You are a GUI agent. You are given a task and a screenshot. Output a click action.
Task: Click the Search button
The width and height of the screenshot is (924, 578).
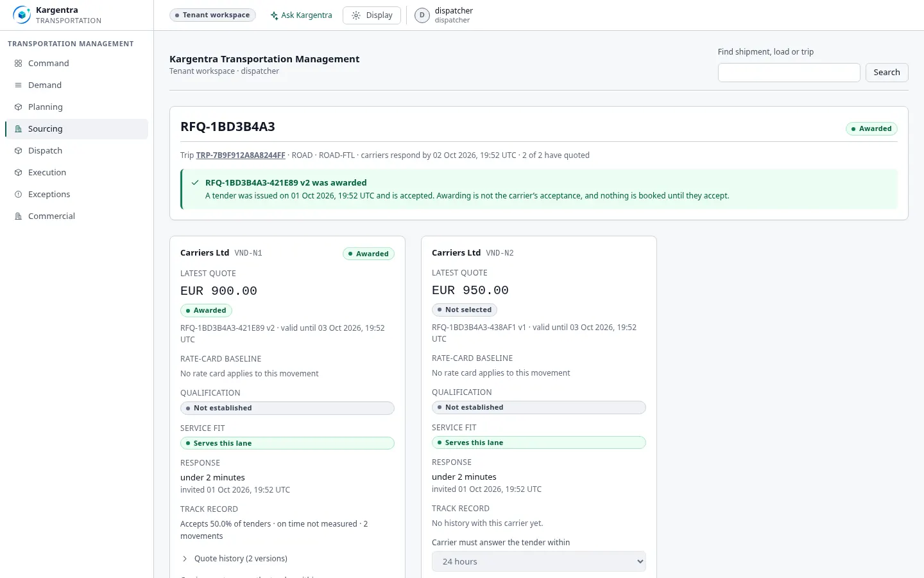pos(887,73)
